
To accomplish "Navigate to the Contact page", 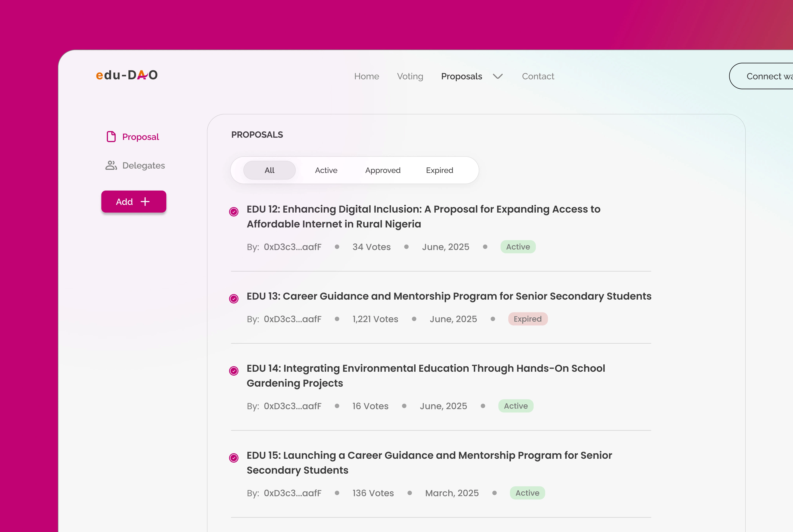I will (x=538, y=76).
